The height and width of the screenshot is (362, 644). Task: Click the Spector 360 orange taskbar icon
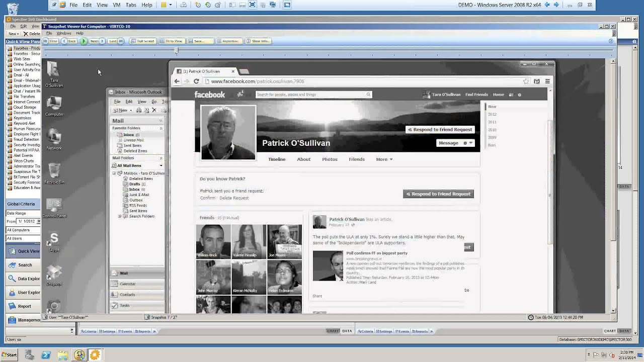pos(96,355)
